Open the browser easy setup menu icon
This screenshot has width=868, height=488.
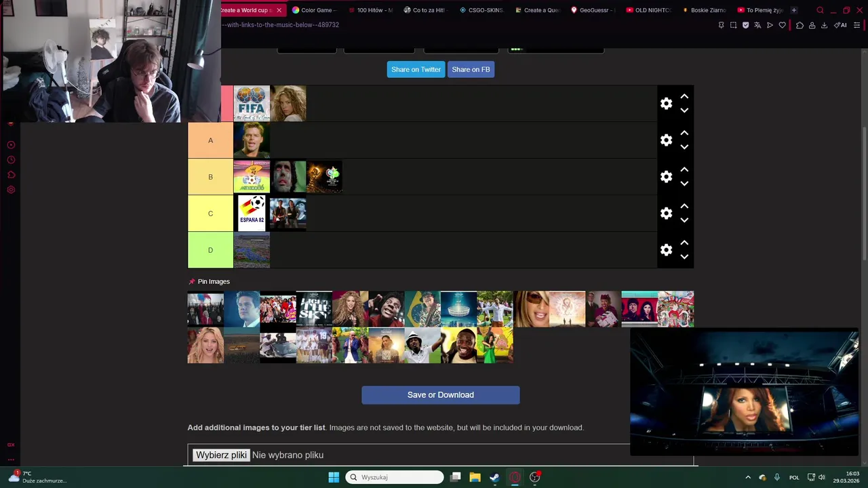(x=857, y=25)
